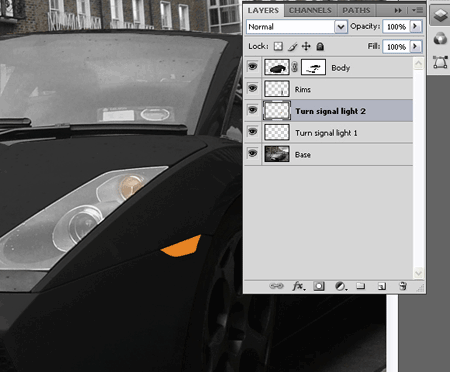This screenshot has height=372, width=450.
Task: Select the Body layer name
Action: (x=340, y=68)
